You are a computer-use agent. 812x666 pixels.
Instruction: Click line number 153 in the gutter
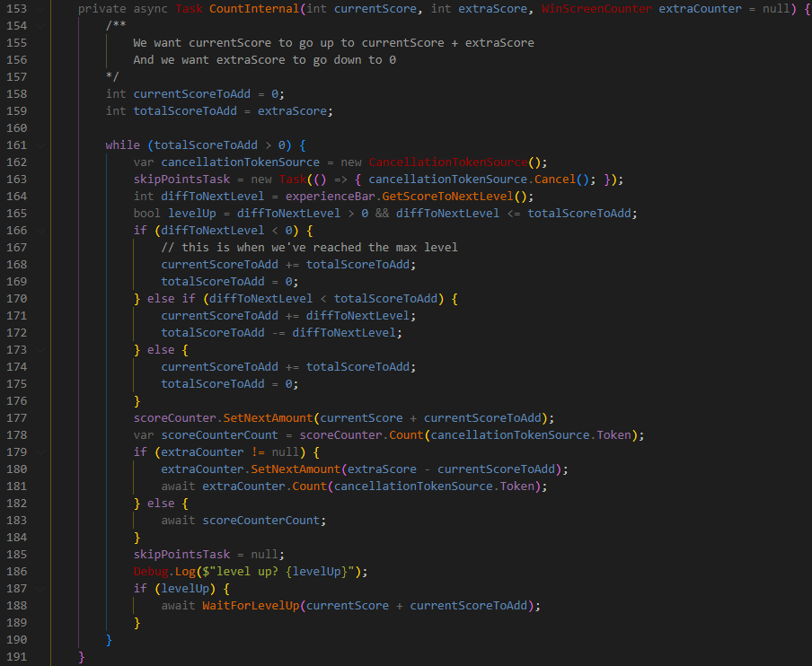pyautogui.click(x=18, y=9)
